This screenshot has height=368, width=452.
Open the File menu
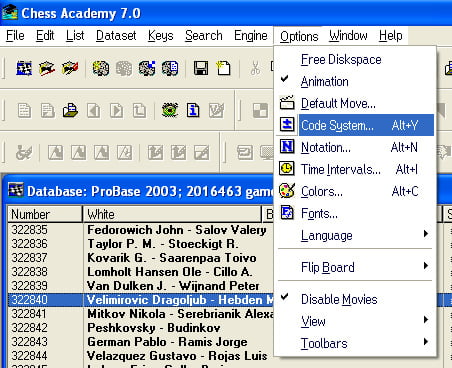15,35
